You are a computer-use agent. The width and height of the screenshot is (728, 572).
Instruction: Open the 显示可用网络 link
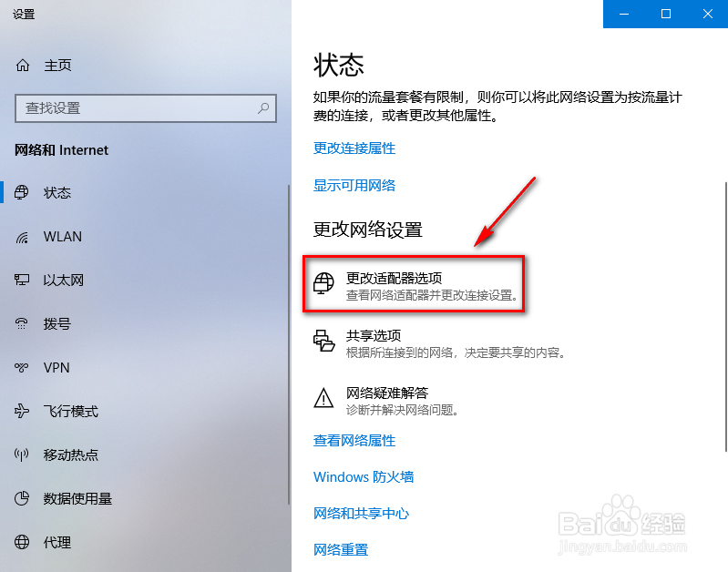354,185
